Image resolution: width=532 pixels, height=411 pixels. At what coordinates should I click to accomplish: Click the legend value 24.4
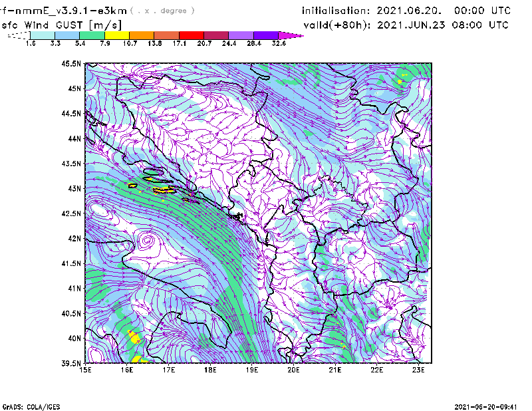pos(229,43)
